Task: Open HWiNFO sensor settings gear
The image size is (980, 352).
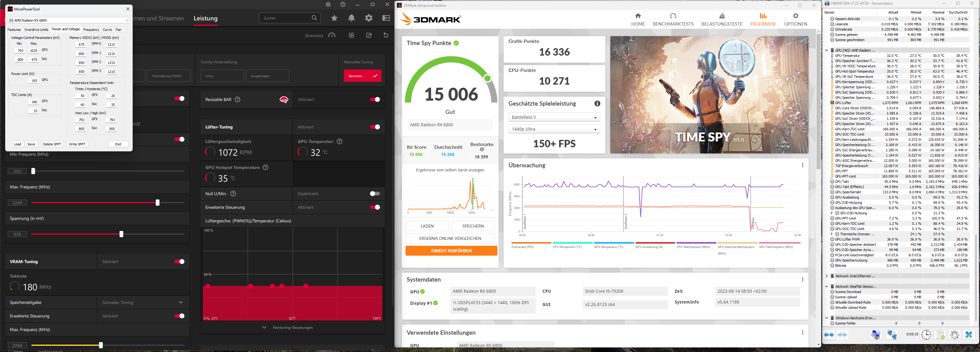Action: [x=954, y=335]
